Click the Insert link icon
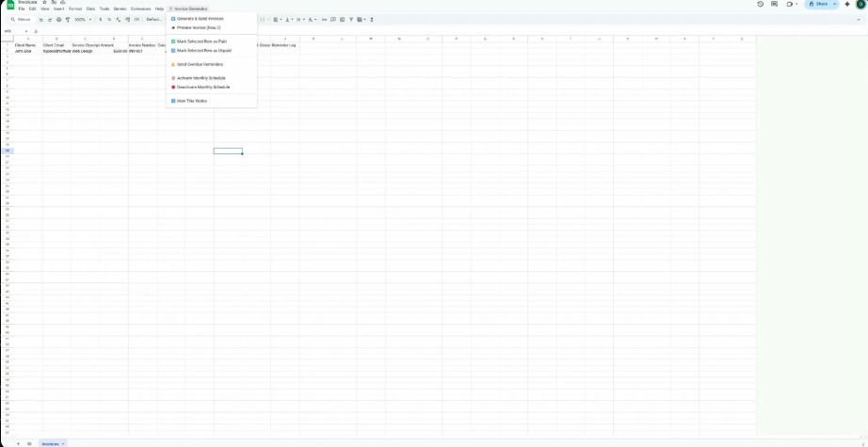868x447 pixels. 325,20
